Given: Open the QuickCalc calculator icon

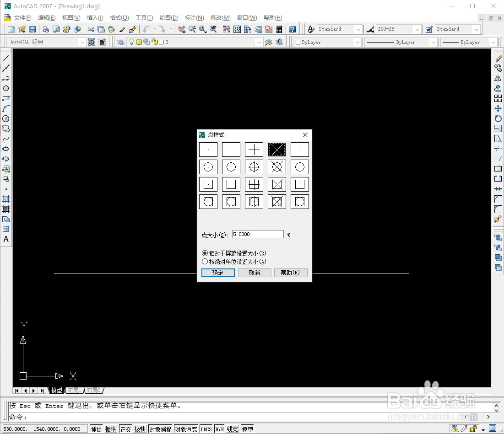Looking at the screenshot, I should (279, 29).
